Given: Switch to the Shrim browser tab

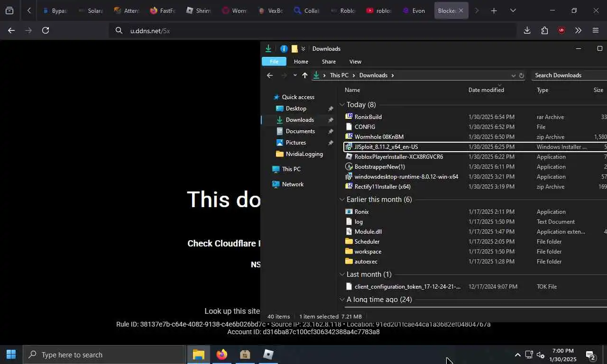Looking at the screenshot, I should (199, 10).
